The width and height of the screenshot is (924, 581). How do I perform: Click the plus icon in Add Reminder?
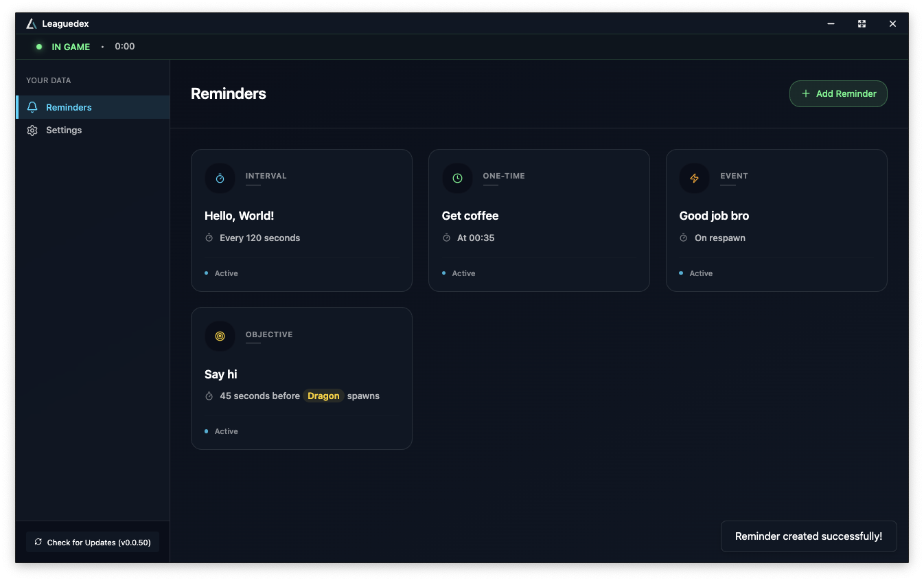pyautogui.click(x=806, y=93)
